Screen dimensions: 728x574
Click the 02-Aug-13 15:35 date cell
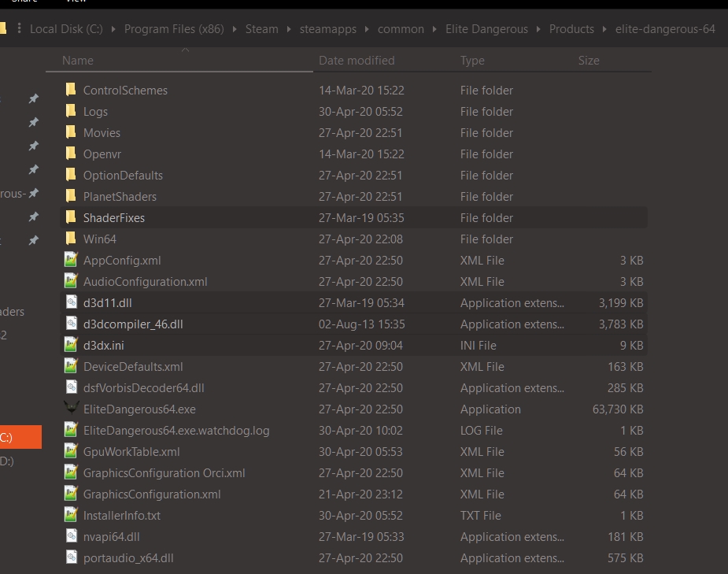point(362,324)
